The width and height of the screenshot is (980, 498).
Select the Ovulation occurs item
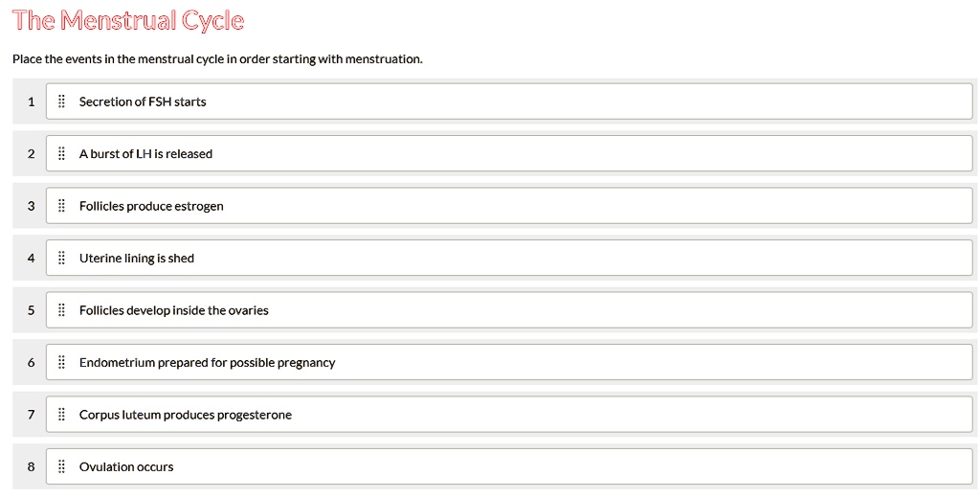pos(509,466)
